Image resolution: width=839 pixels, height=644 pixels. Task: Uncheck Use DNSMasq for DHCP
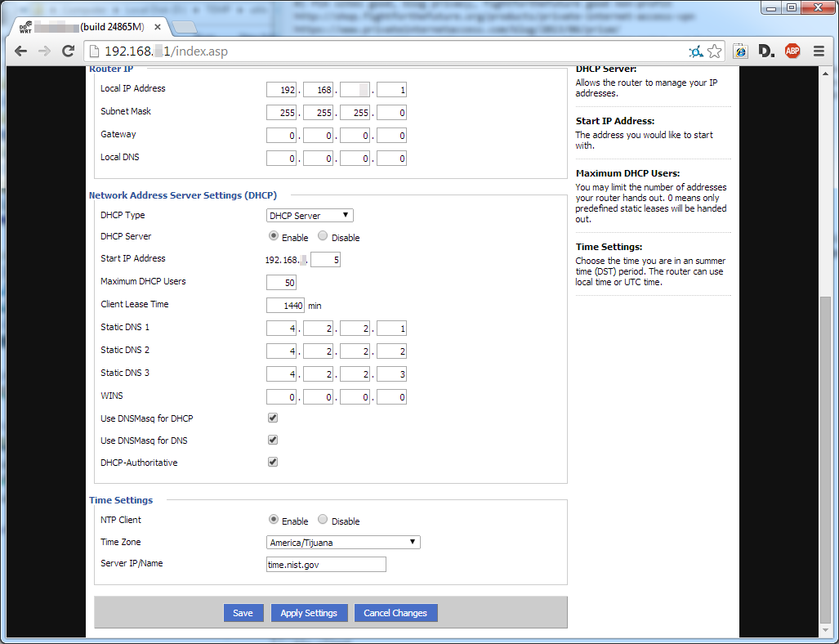[x=272, y=417]
